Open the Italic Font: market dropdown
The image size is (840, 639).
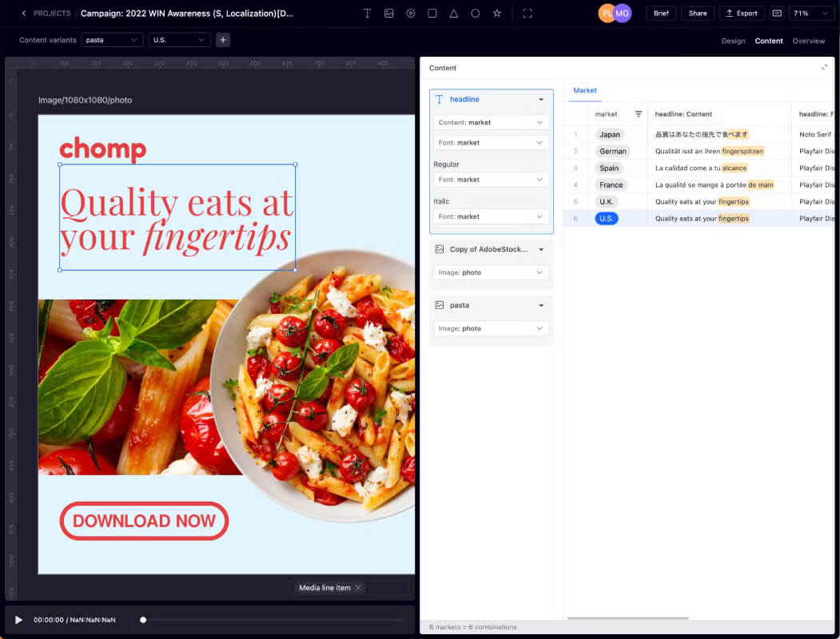pyautogui.click(x=491, y=216)
